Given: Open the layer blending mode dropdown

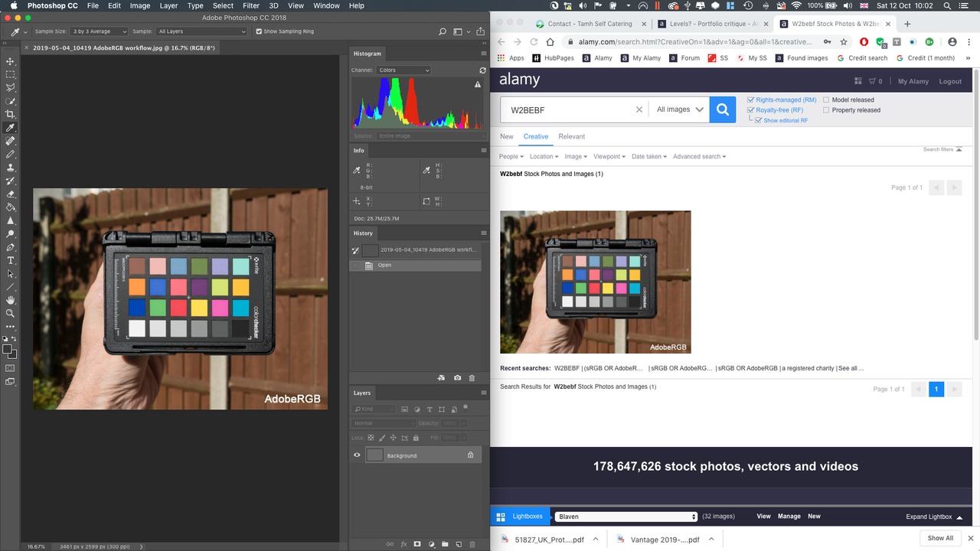Looking at the screenshot, I should pos(384,423).
